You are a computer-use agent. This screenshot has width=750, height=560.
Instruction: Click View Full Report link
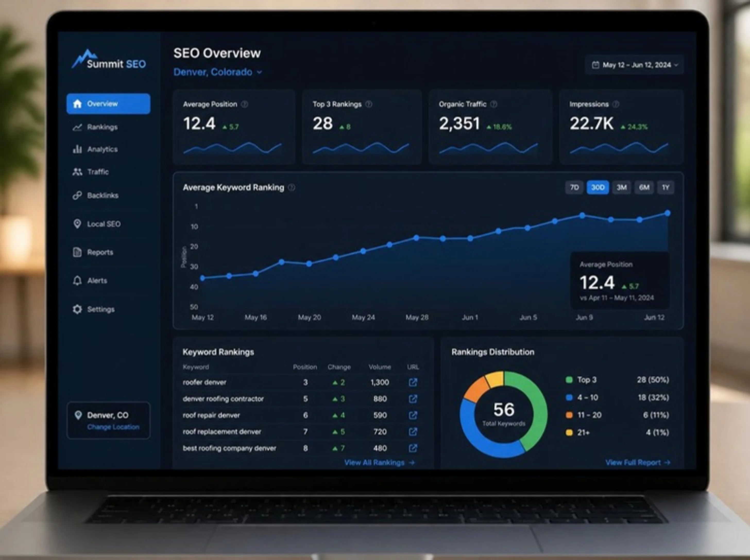[x=638, y=463]
